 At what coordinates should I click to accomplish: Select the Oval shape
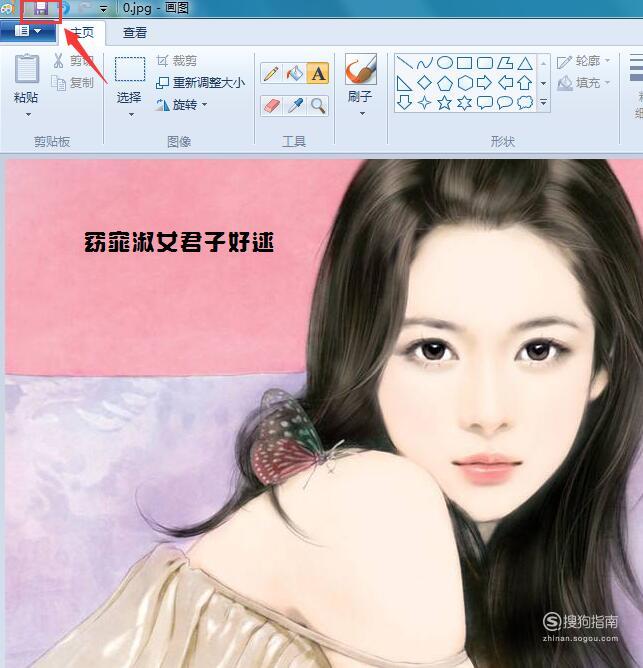pyautogui.click(x=444, y=63)
